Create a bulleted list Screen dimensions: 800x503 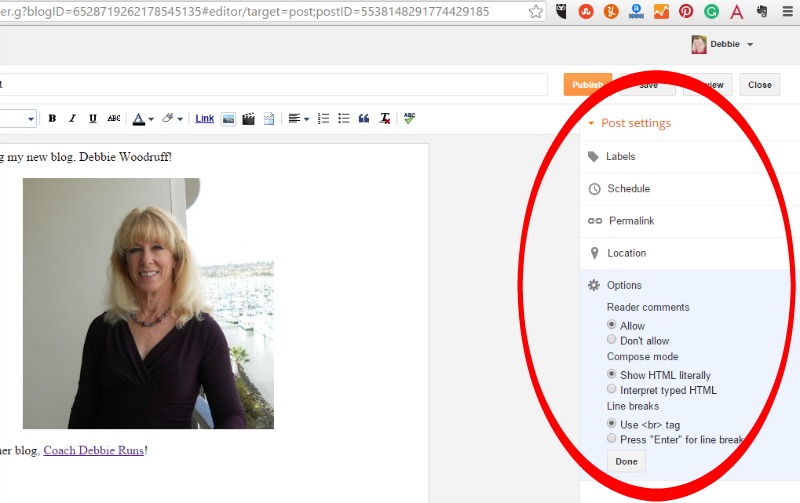[x=344, y=119]
